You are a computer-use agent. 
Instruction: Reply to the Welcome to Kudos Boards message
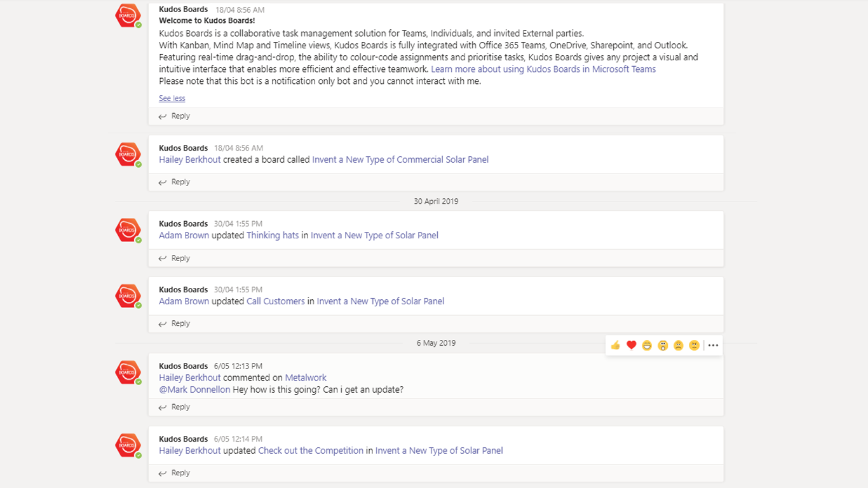(x=174, y=116)
